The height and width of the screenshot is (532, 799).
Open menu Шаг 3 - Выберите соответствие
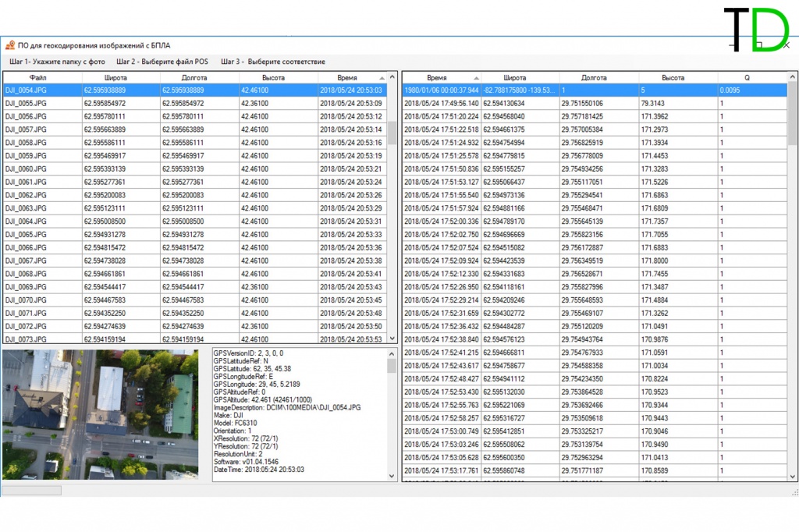272,62
